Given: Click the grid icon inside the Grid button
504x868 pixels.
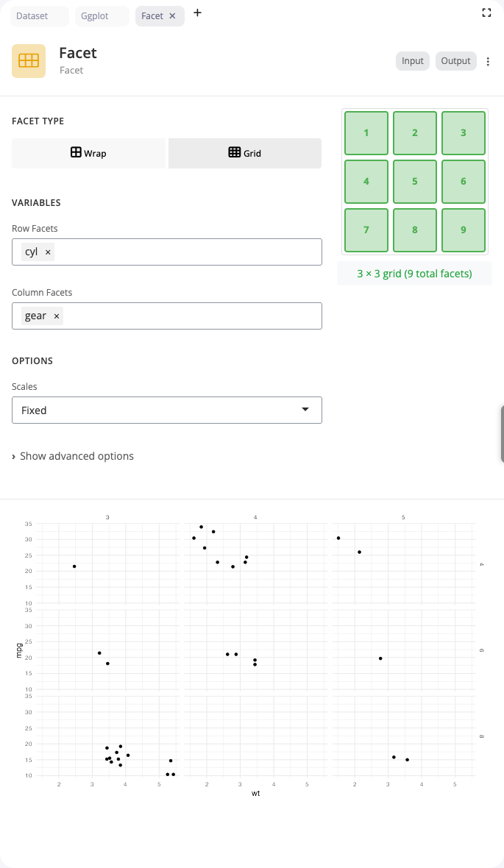Looking at the screenshot, I should tap(233, 152).
